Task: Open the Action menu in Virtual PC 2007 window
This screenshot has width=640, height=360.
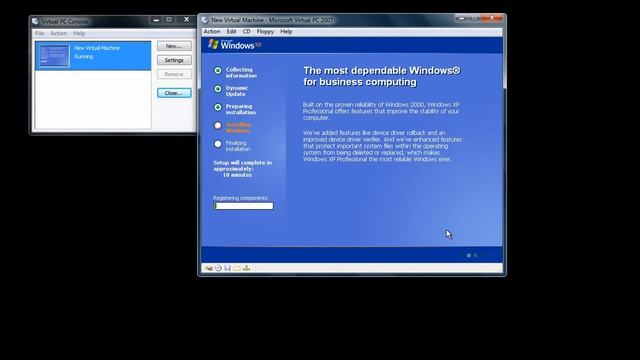Action: [x=212, y=31]
